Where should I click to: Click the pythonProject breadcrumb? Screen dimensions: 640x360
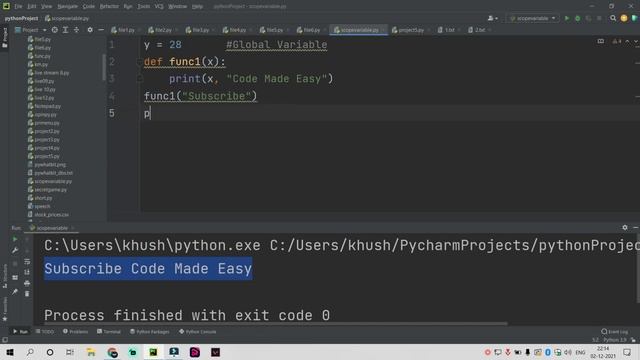coord(21,18)
